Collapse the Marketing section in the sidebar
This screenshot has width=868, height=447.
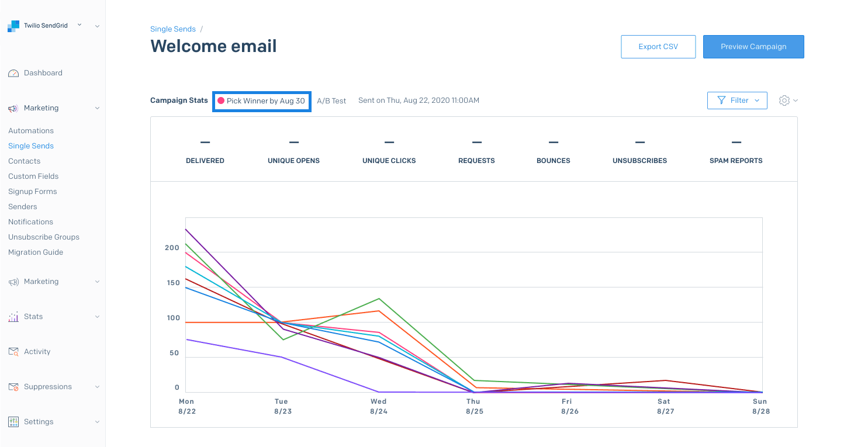tap(98, 108)
